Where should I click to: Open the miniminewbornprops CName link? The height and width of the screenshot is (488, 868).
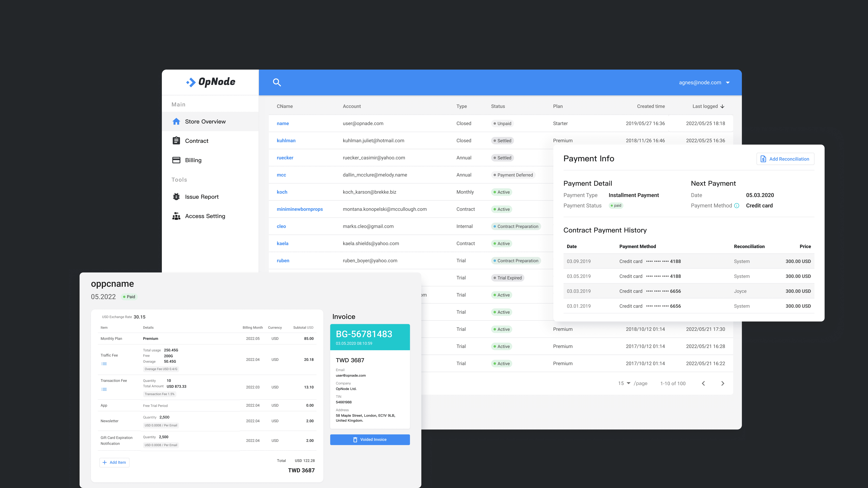[x=300, y=209]
